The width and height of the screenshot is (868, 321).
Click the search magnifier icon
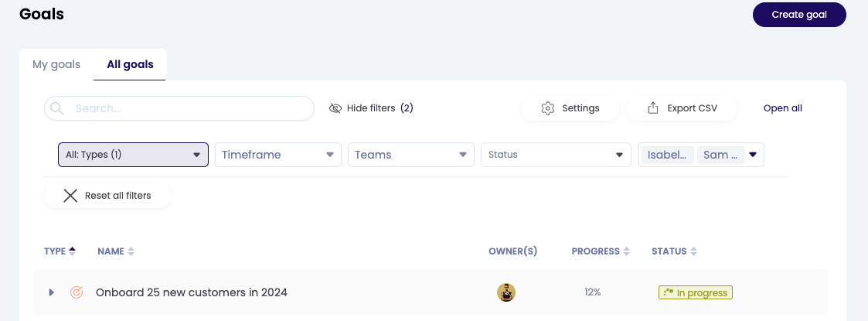56,108
